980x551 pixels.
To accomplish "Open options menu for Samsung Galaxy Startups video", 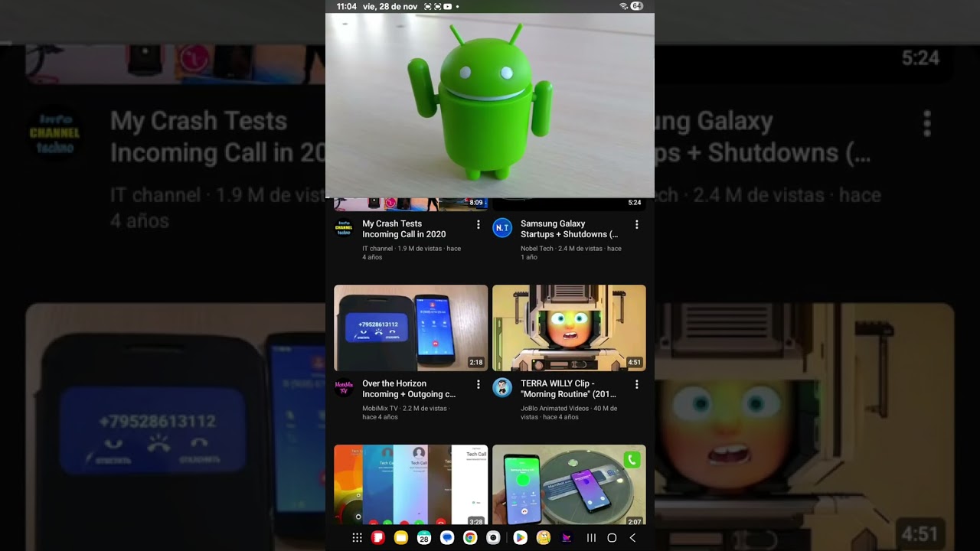I will (x=637, y=224).
